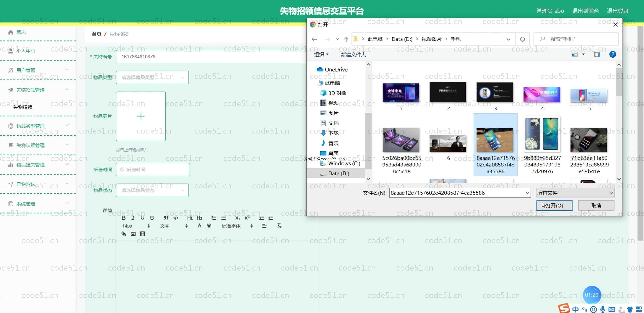Apply H2 heading format

199,218
